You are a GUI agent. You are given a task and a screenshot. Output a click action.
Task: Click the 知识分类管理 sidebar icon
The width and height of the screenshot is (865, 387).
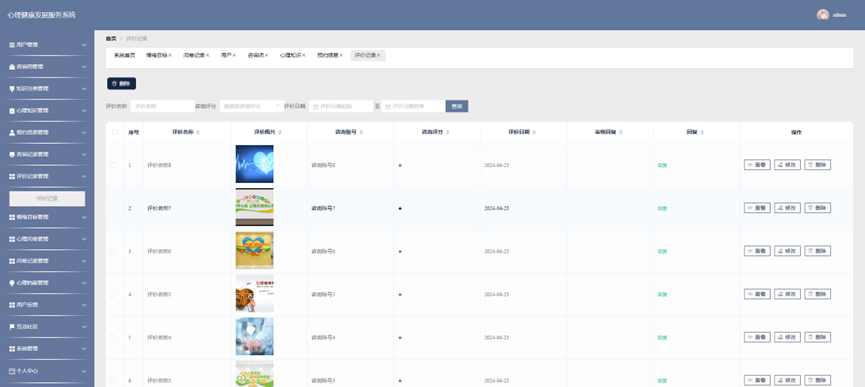point(12,89)
